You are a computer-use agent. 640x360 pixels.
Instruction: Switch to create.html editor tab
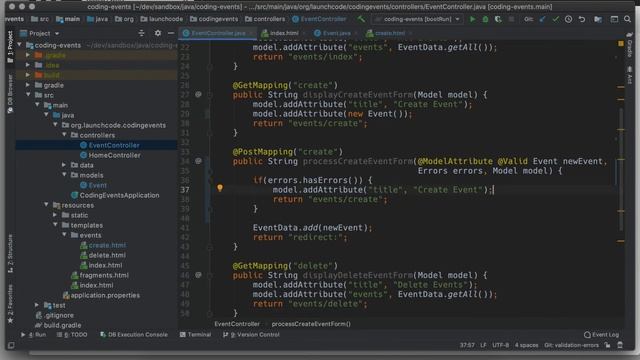(x=388, y=33)
